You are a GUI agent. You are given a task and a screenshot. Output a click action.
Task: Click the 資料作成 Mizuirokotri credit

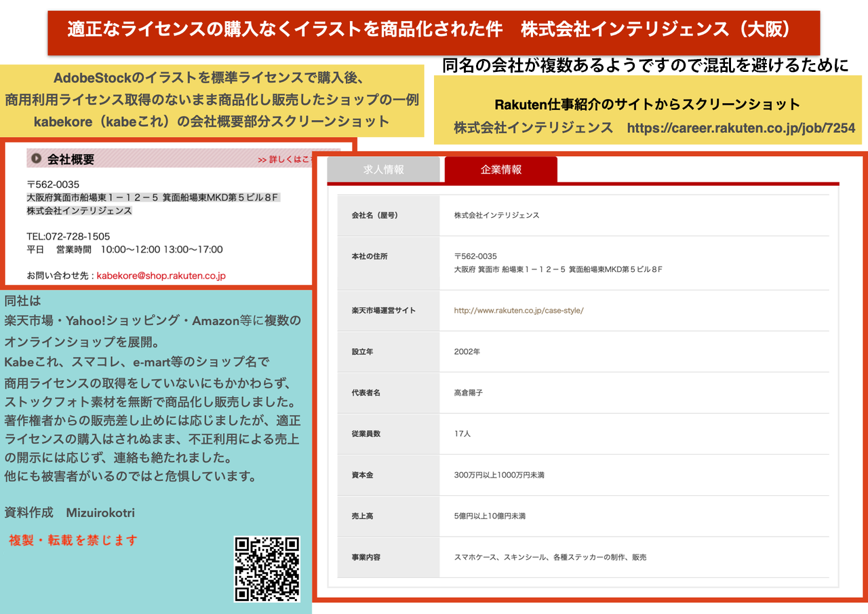pyautogui.click(x=70, y=512)
